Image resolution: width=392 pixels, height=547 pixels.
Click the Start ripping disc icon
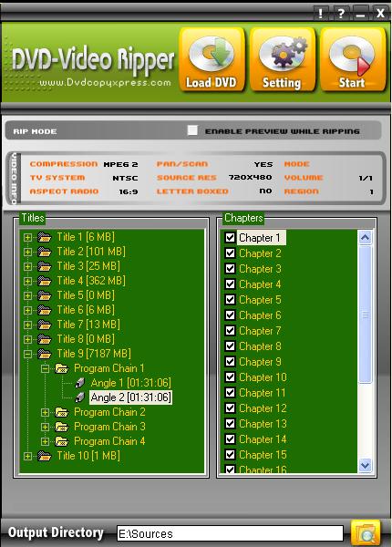pyautogui.click(x=353, y=60)
